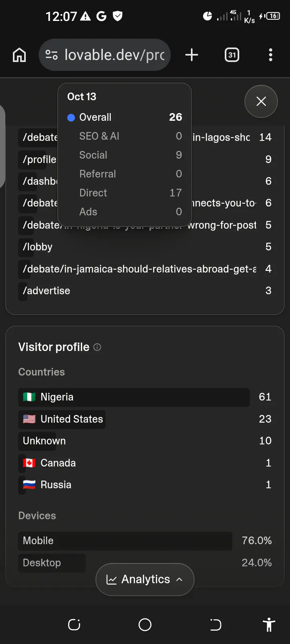The width and height of the screenshot is (290, 644).
Task: Tap the Android home circle button
Action: 145,625
